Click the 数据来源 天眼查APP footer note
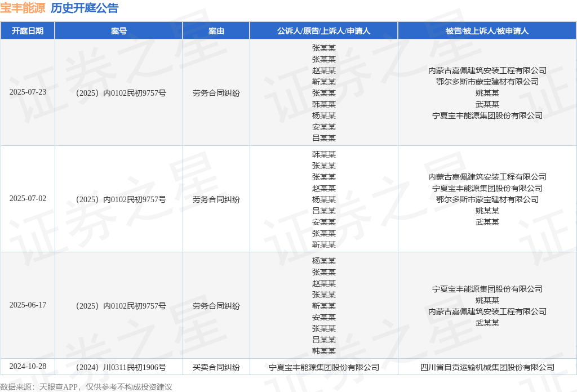The image size is (577, 392). (x=86, y=387)
